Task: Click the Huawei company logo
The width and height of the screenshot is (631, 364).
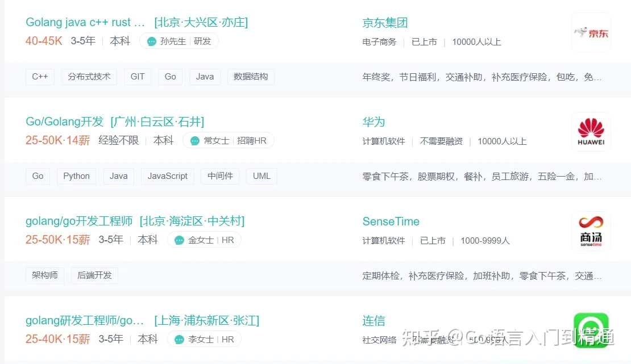Action: tap(591, 132)
